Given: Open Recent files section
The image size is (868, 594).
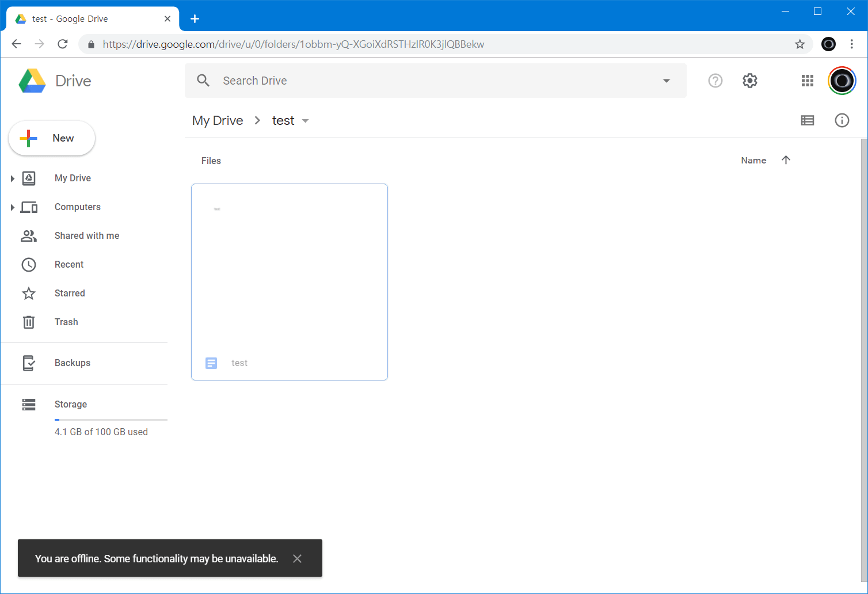Looking at the screenshot, I should point(68,265).
